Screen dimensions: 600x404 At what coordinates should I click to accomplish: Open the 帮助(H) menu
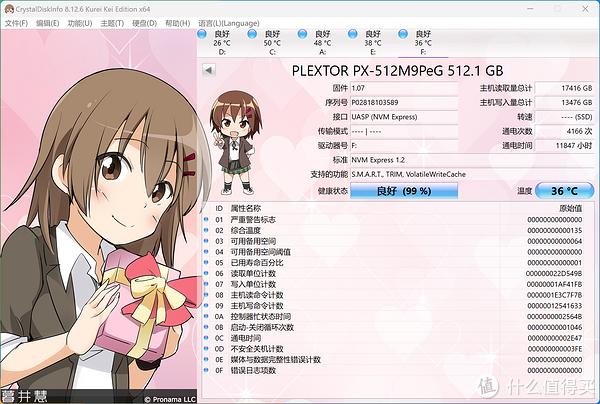178,23
